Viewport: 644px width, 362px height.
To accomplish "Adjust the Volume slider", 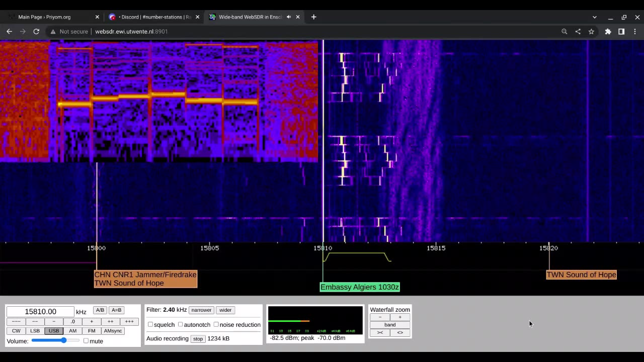I will click(x=55, y=340).
